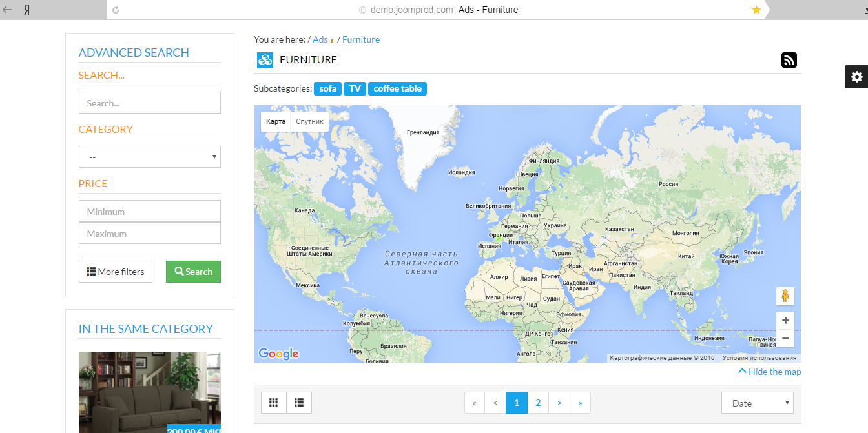The height and width of the screenshot is (433, 868).
Task: Open the sofa ad thumbnail
Action: [150, 392]
